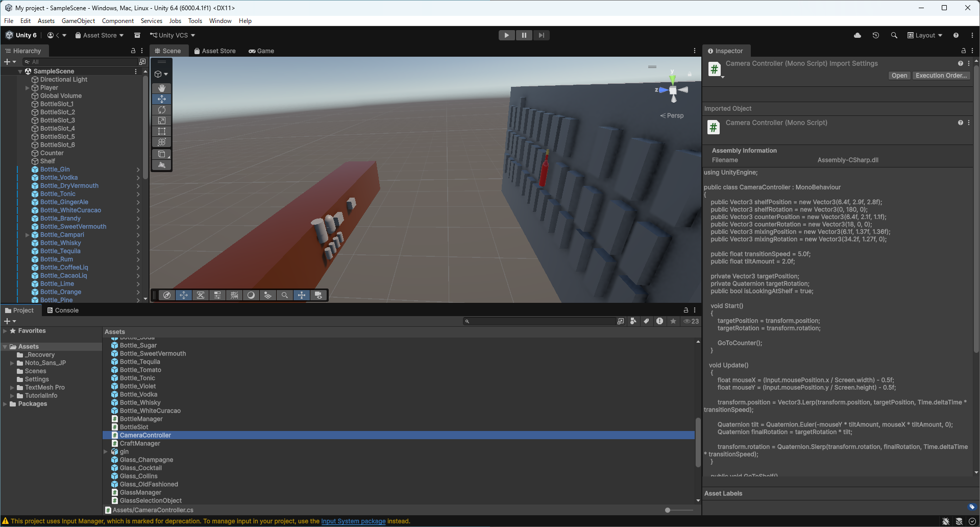Screen dimensions: 980x527
Task: Search project by type filter icon
Action: coord(633,321)
